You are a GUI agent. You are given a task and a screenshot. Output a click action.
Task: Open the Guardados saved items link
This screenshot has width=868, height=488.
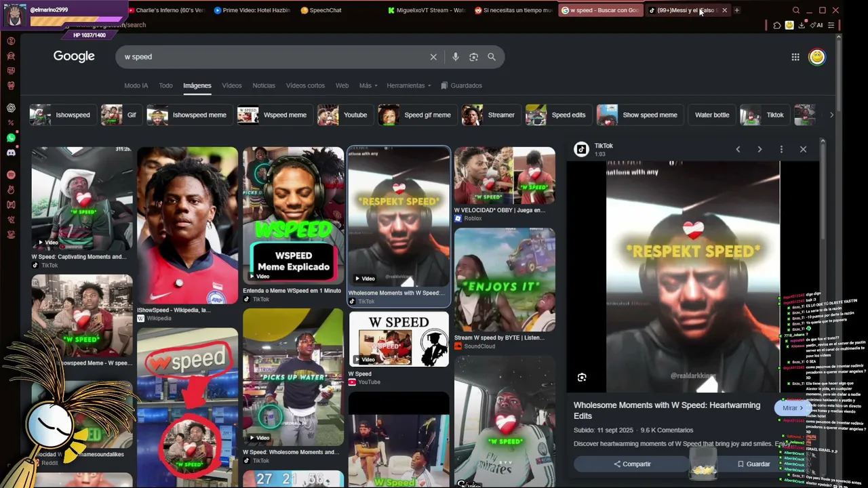click(x=462, y=85)
